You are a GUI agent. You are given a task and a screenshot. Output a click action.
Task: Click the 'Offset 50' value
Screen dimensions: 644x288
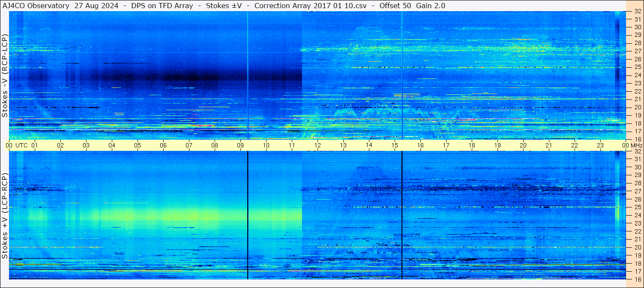point(396,6)
